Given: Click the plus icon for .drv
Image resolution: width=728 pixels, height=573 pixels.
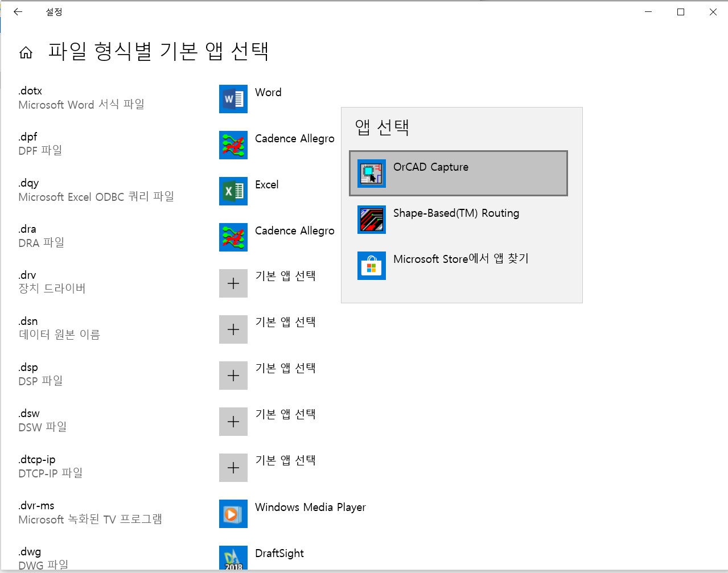Looking at the screenshot, I should coord(233,283).
